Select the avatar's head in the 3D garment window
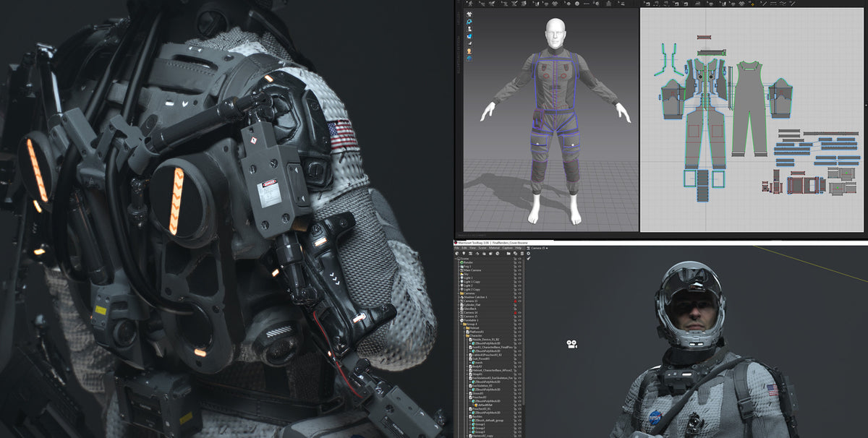This screenshot has height=438, width=868. click(554, 31)
